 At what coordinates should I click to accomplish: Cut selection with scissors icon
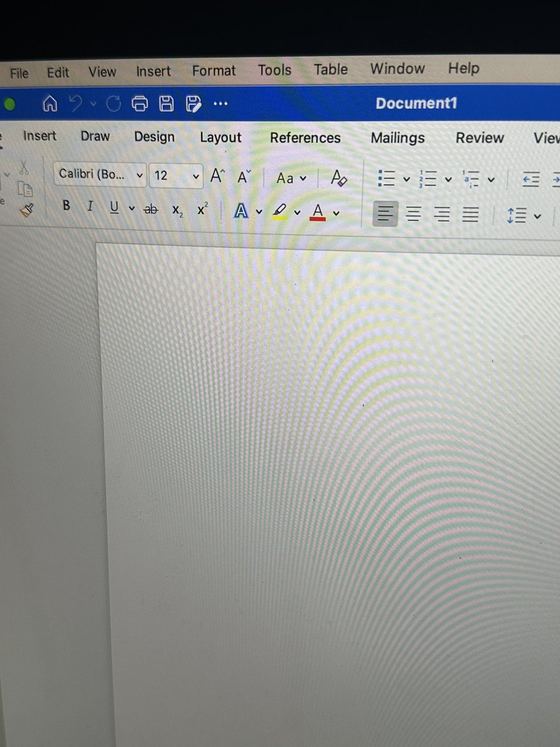[x=24, y=167]
